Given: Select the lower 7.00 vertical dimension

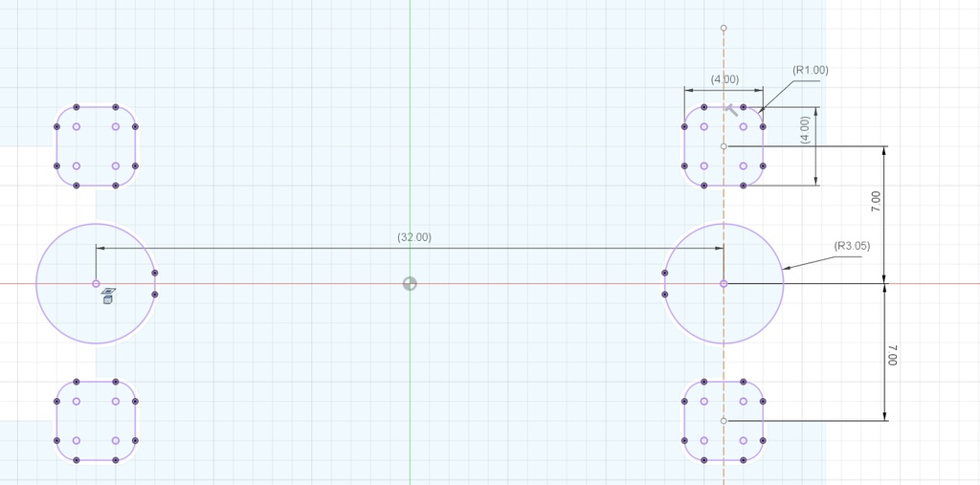Looking at the screenshot, I should coord(893,355).
